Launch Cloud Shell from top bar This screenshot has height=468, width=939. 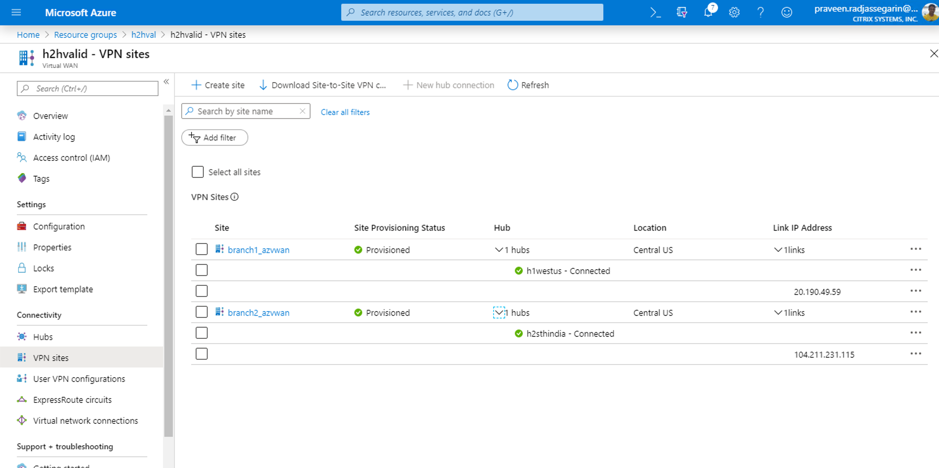(656, 12)
